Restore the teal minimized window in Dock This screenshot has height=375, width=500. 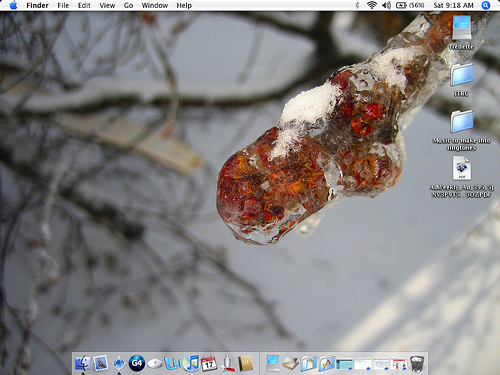[x=345, y=364]
